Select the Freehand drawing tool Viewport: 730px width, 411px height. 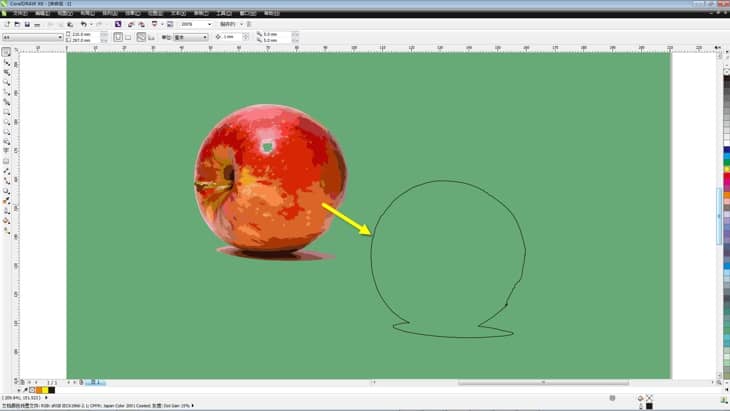pos(7,92)
